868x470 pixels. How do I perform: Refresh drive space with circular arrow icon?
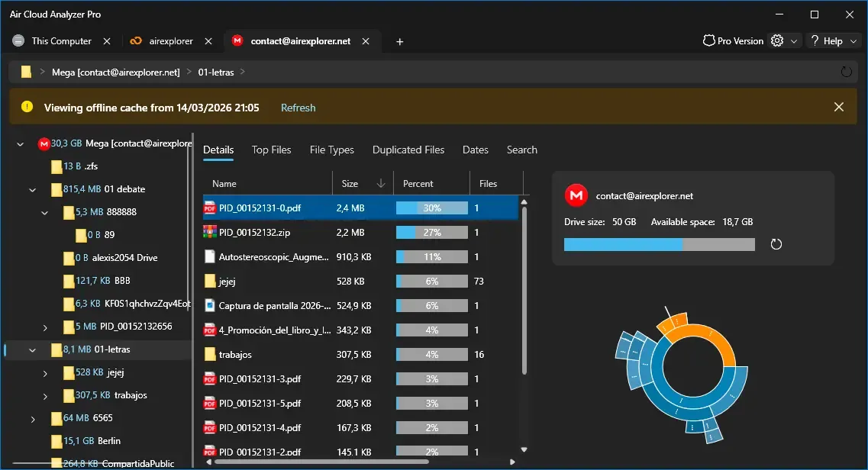[x=776, y=244]
